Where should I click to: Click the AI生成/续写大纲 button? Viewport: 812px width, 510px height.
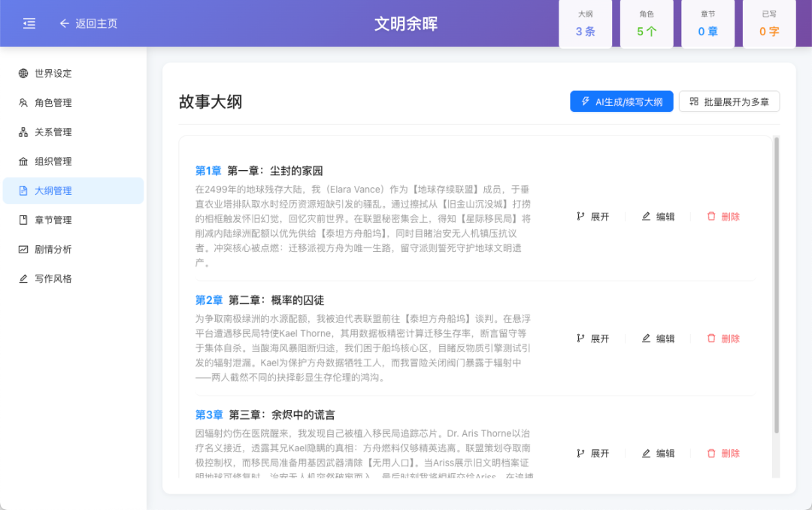click(621, 101)
